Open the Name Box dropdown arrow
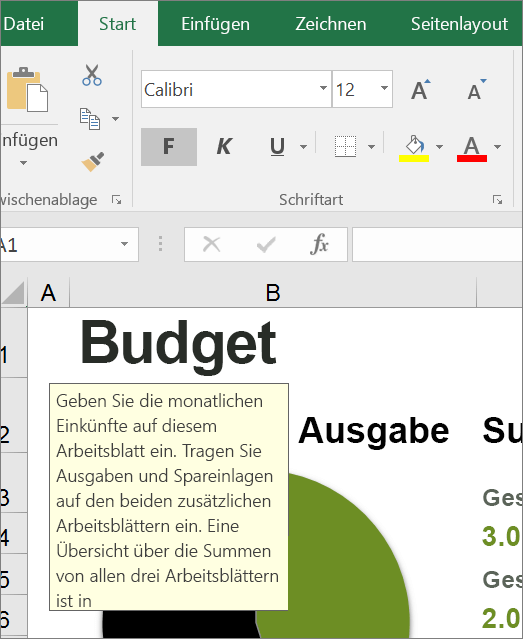Viewport: 523px width, 639px height. [x=124, y=245]
